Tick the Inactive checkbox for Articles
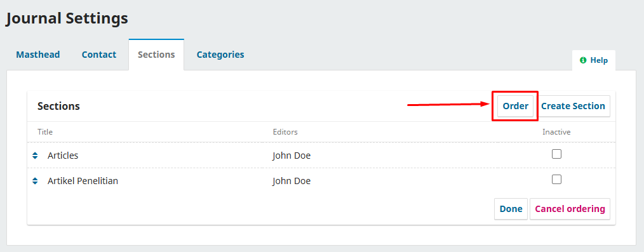The width and height of the screenshot is (644, 252). [x=556, y=154]
